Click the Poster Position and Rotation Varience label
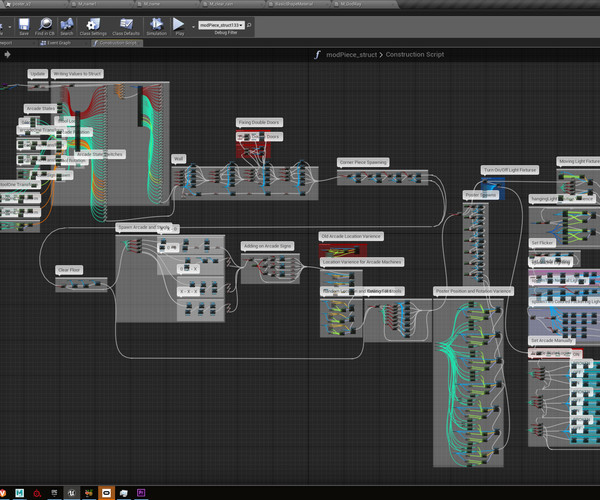Viewport: 600px width, 500px height. coord(474,291)
